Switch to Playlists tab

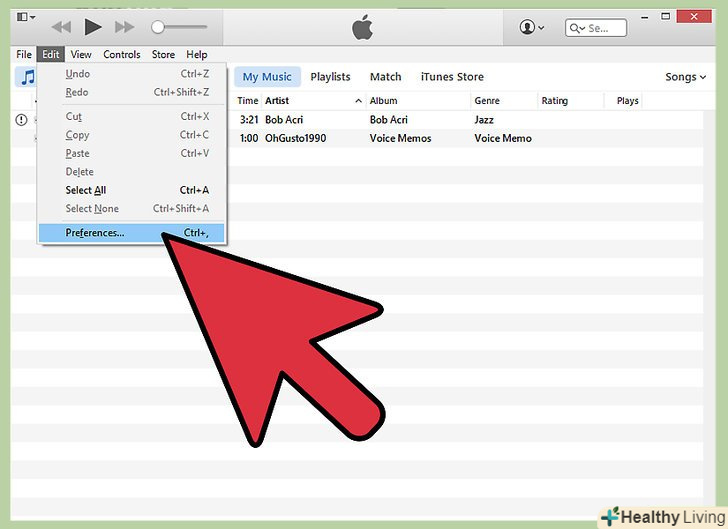pyautogui.click(x=330, y=77)
